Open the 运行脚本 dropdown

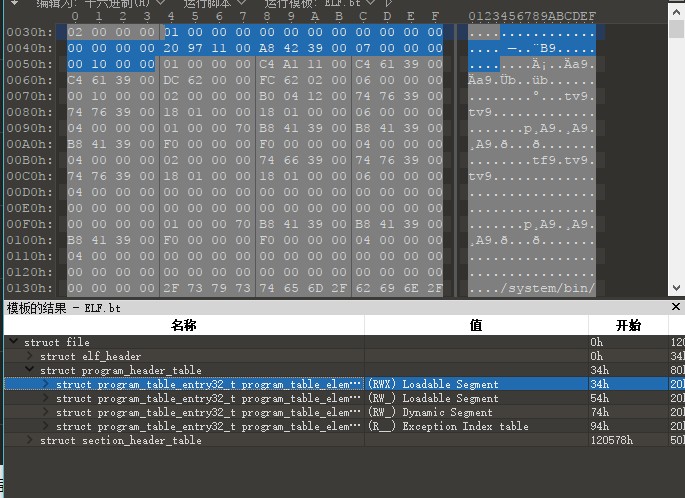(214, 3)
